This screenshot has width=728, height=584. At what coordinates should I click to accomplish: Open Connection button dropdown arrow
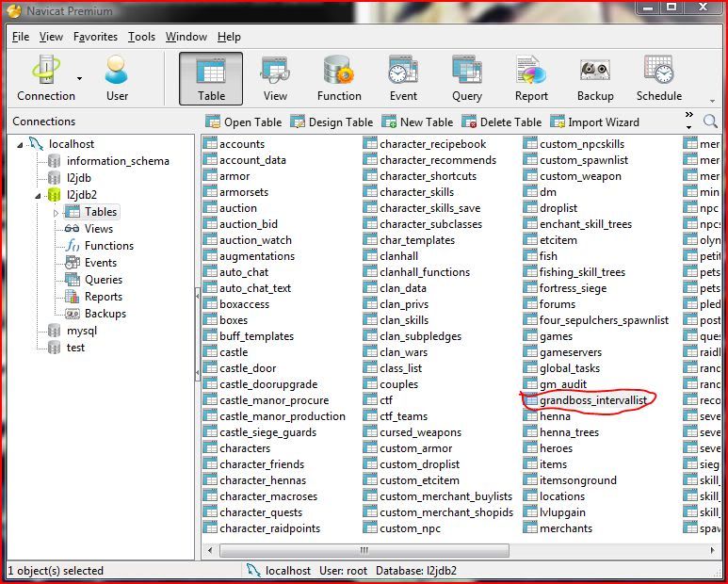pyautogui.click(x=80, y=78)
